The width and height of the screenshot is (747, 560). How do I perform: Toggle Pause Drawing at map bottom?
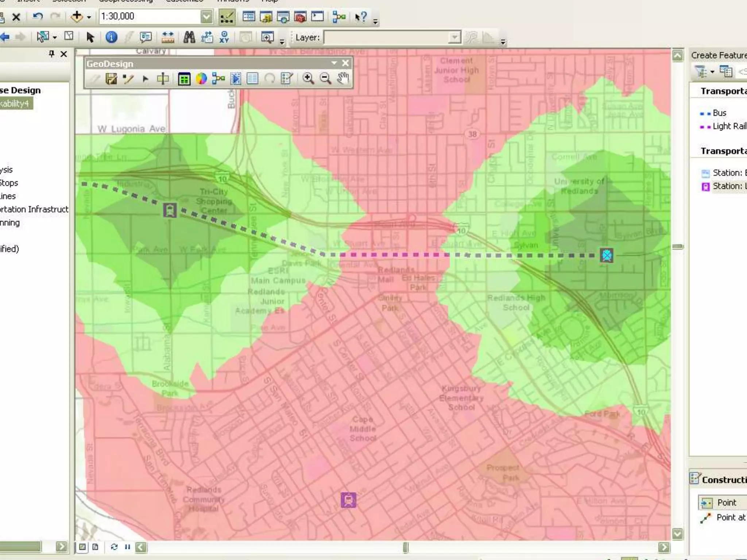(127, 547)
